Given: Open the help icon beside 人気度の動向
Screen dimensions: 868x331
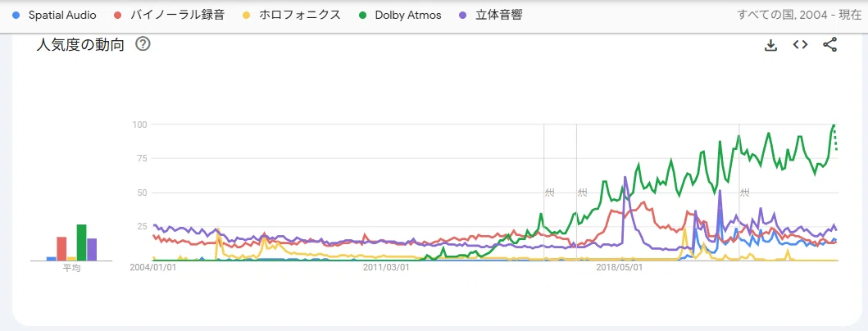Looking at the screenshot, I should (143, 43).
